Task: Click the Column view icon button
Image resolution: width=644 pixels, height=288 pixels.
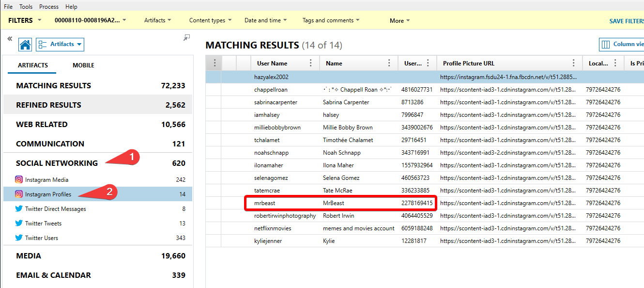Action: 622,45
